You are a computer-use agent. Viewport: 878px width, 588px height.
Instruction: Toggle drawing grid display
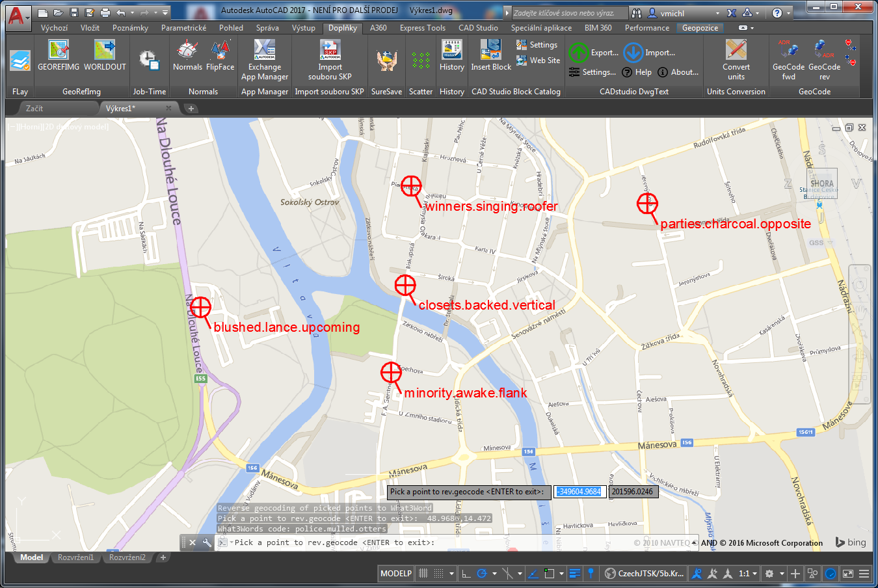point(423,574)
